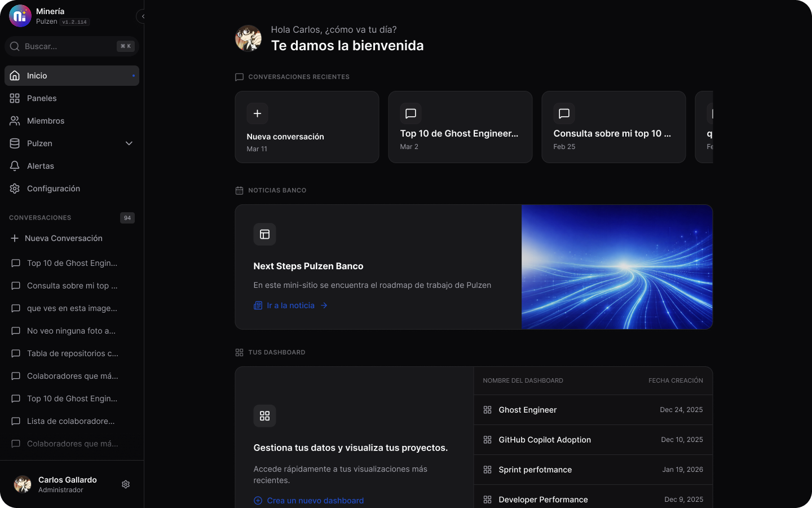The image size is (812, 508).
Task: Go to the Miembros section
Action: coord(72,121)
